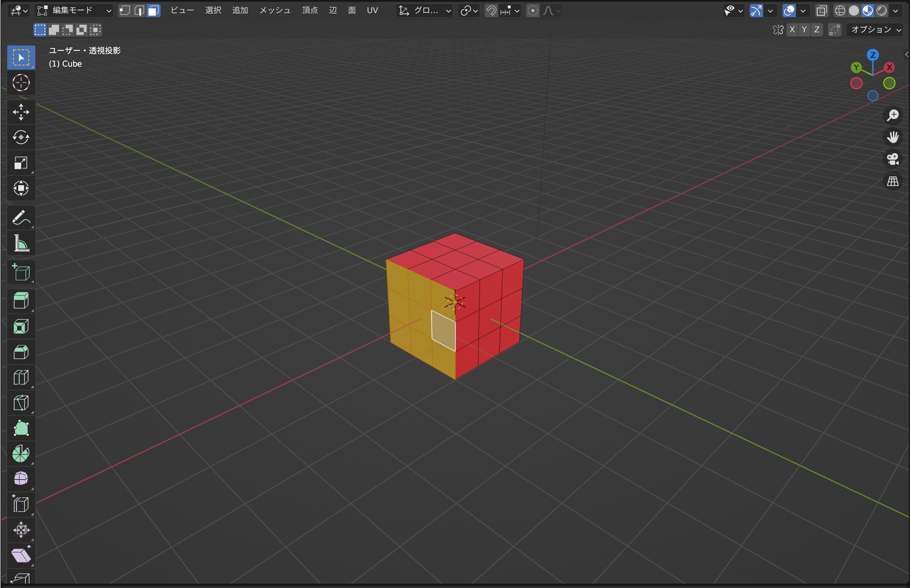Image resolution: width=910 pixels, height=588 pixels.
Task: Click the zoom view magnifier icon
Action: (893, 115)
